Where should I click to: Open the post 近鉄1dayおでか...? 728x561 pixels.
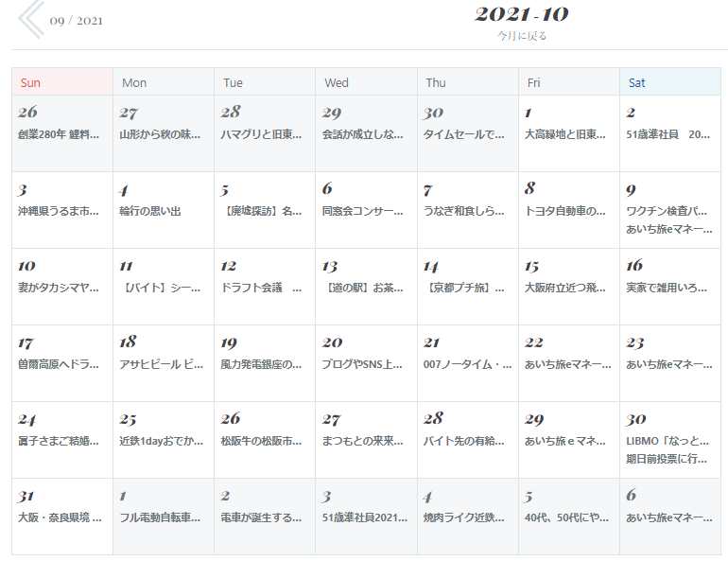pos(161,441)
